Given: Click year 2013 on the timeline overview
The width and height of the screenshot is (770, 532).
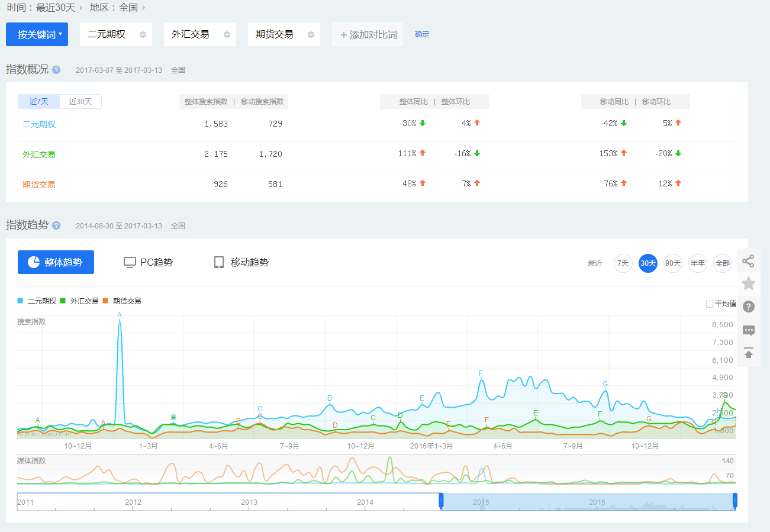Looking at the screenshot, I should click(249, 502).
